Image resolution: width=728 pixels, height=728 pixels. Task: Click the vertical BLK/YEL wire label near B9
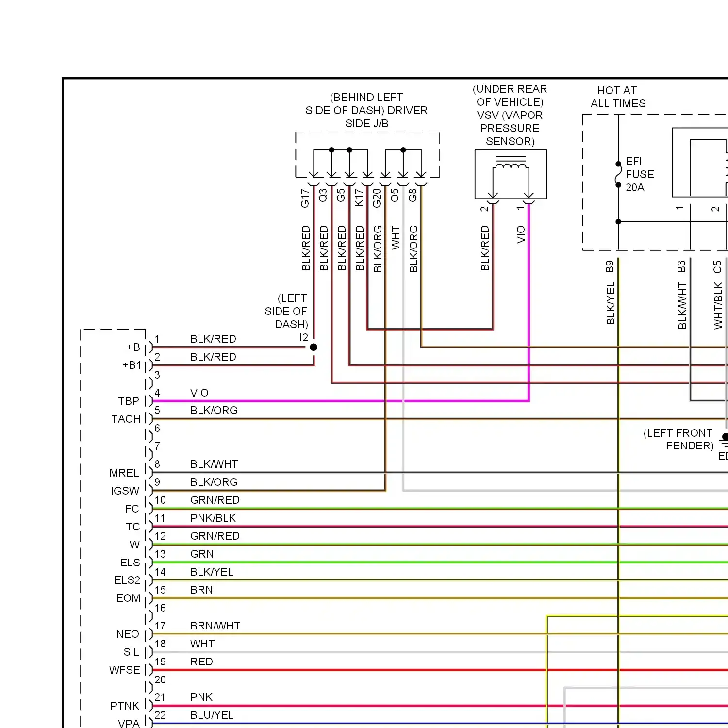pos(611,303)
